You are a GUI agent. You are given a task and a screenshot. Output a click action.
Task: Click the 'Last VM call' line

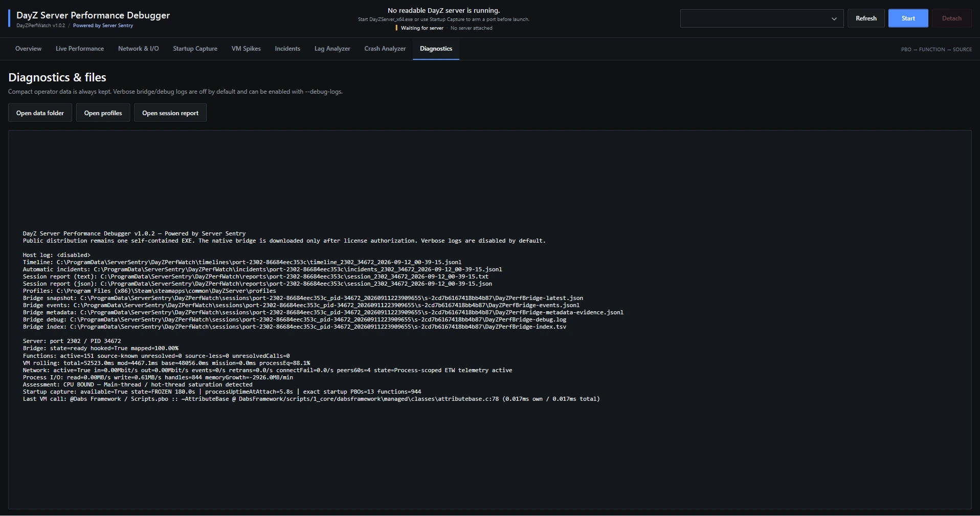[x=311, y=399]
